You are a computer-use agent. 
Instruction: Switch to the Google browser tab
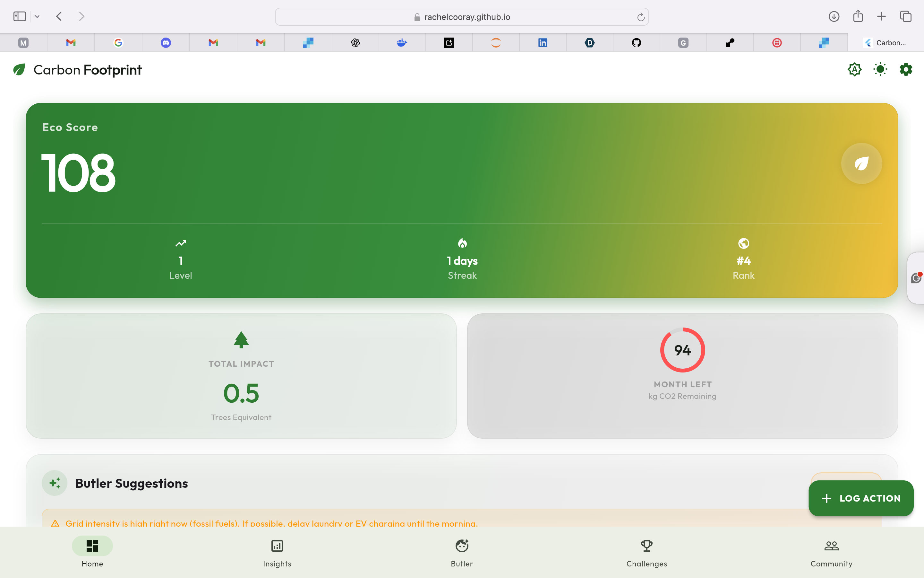tap(118, 42)
